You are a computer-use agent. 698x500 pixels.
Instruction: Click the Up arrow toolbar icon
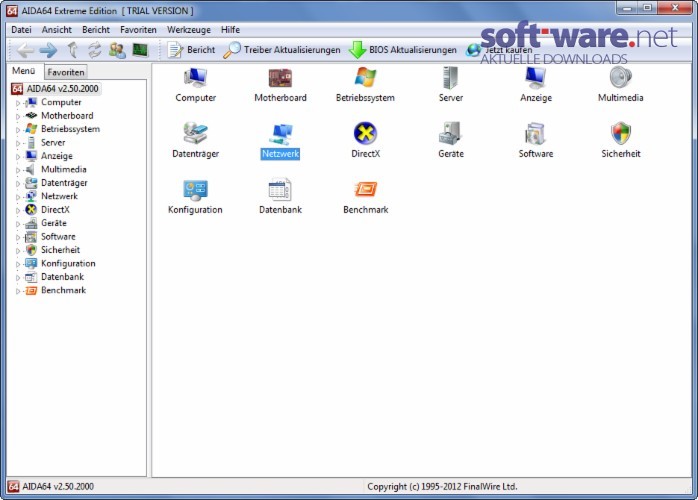[73, 50]
